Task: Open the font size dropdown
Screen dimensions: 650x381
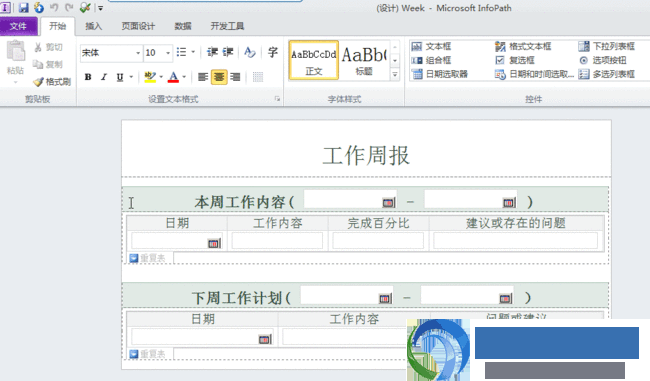Action: tap(168, 53)
